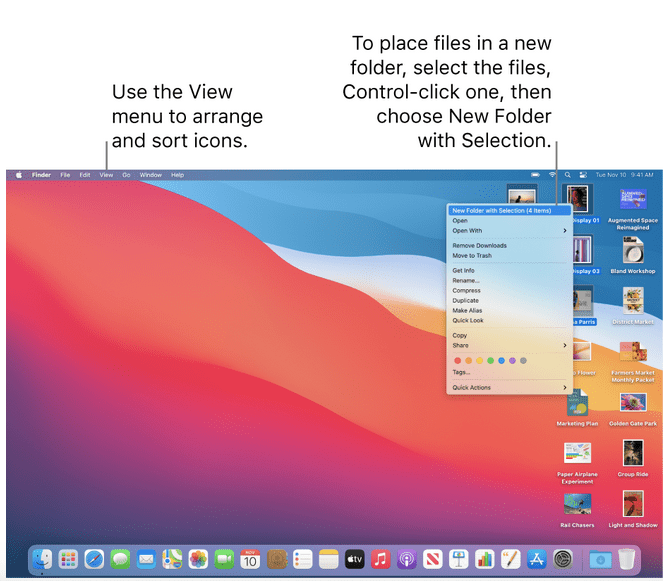Start FaceTime from the Dock
The width and height of the screenshot is (663, 581).
point(225,560)
